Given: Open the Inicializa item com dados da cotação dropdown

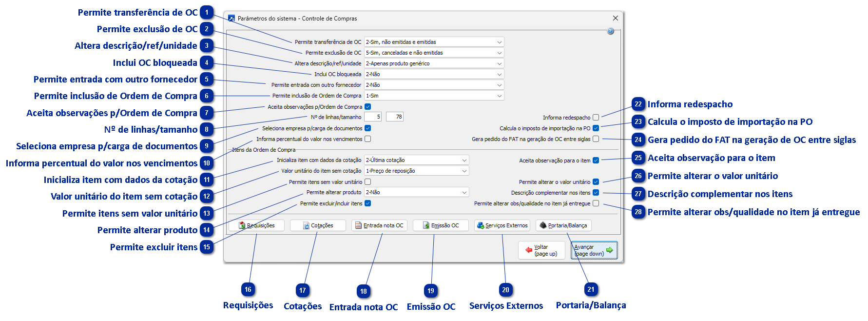Looking at the screenshot, I should coord(416,160).
